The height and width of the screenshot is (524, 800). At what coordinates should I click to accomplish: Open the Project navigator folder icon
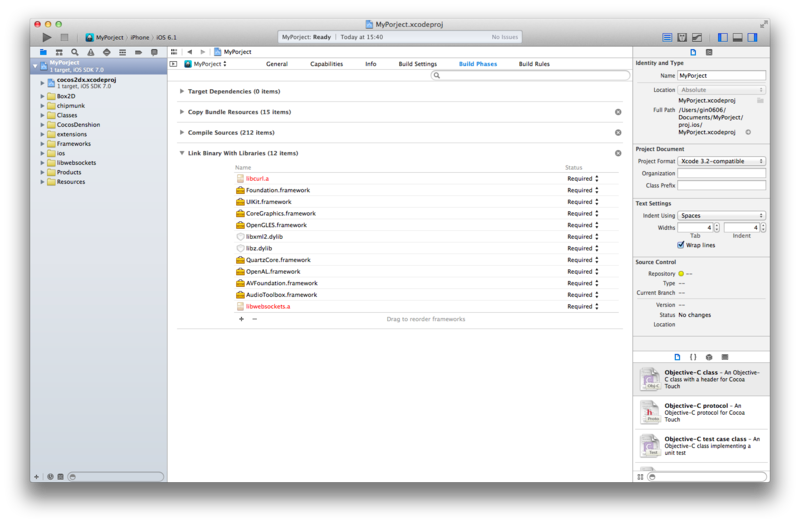(x=43, y=52)
